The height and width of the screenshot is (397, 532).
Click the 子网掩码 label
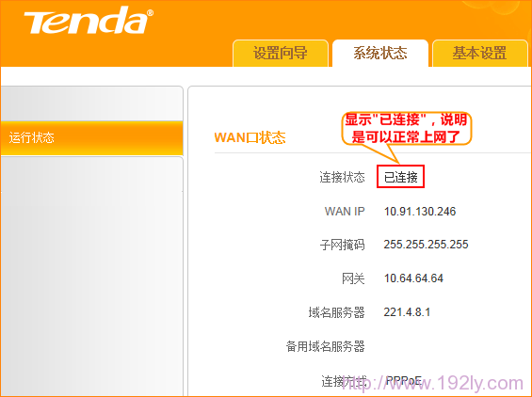tap(342, 245)
